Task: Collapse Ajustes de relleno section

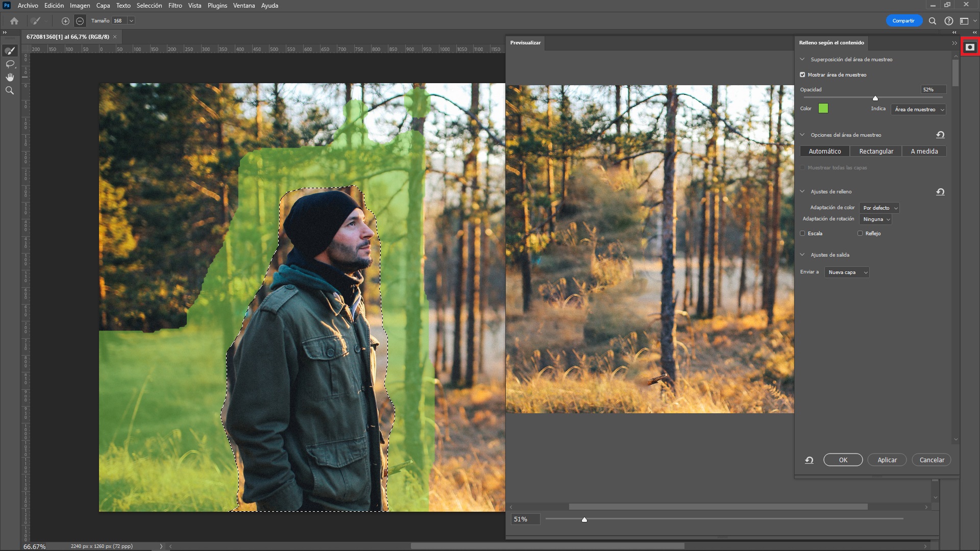Action: pos(802,191)
